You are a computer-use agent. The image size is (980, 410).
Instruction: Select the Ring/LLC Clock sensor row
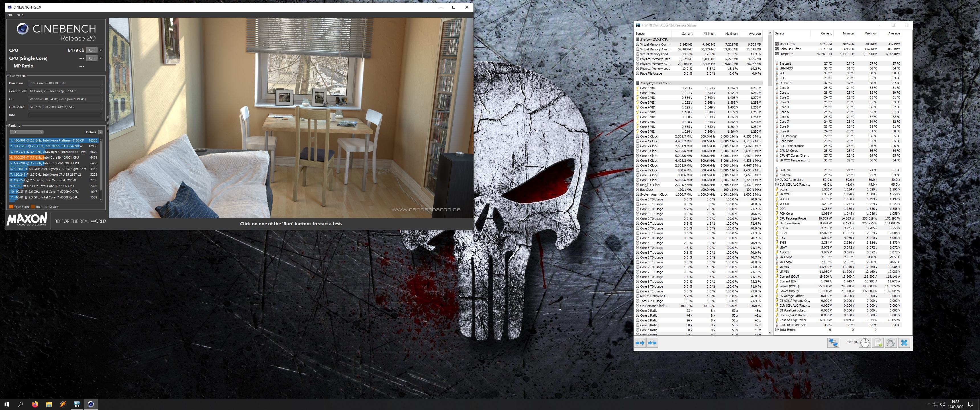coord(699,185)
